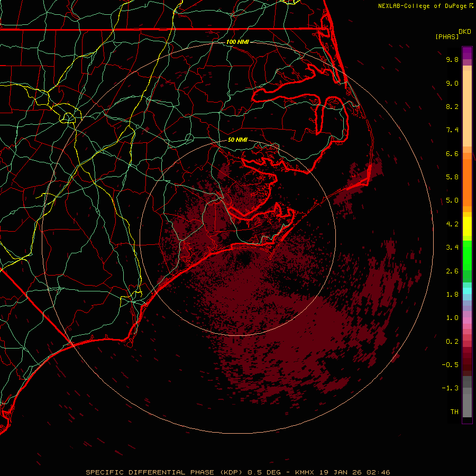Click the 50 NMI range ring label
Screen dimensions: 476x476
point(237,140)
